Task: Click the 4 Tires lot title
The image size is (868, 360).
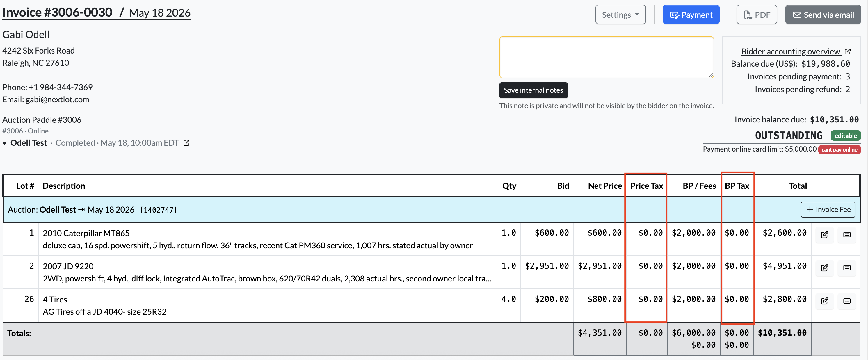Action: [x=55, y=300]
